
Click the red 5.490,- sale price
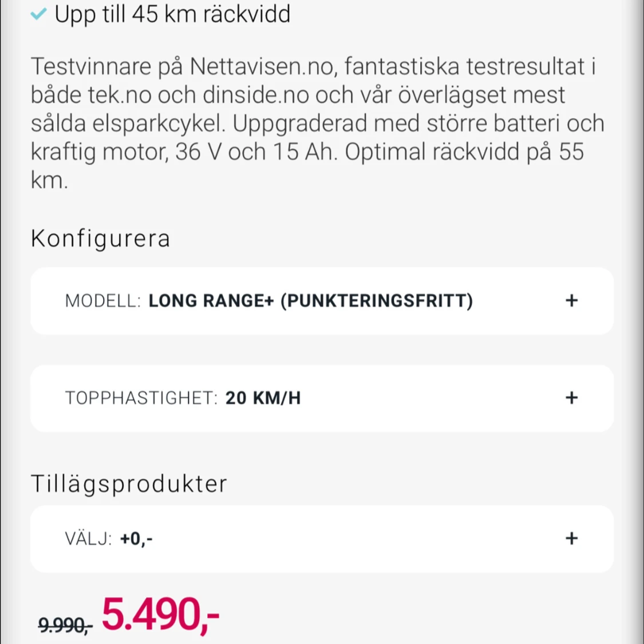[161, 614]
